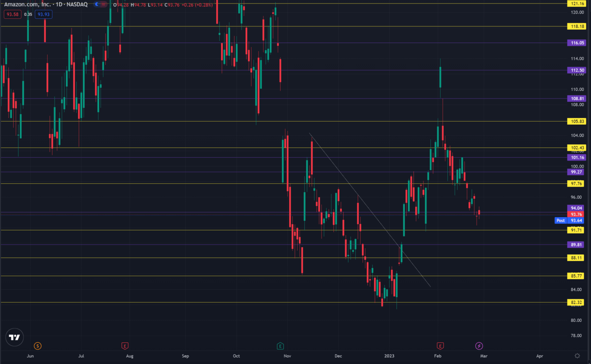This screenshot has width=591, height=364.
Task: Click the TradingView logo
Action: click(15, 337)
